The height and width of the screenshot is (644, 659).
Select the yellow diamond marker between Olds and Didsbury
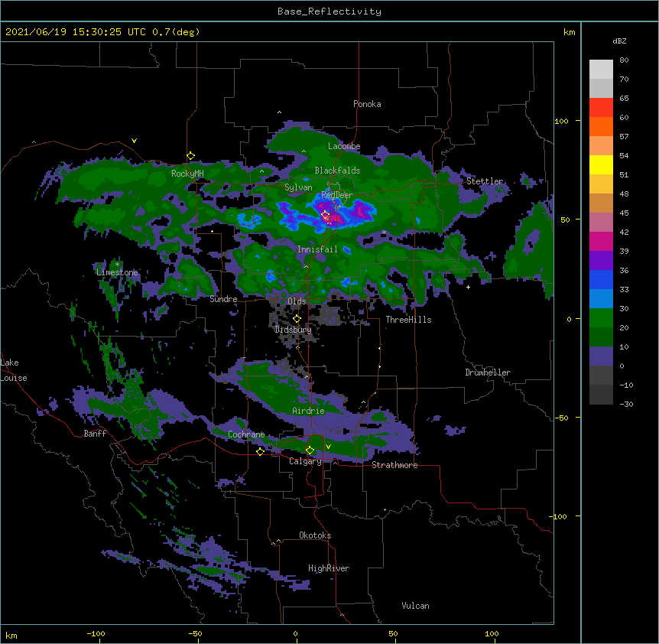coord(297,318)
